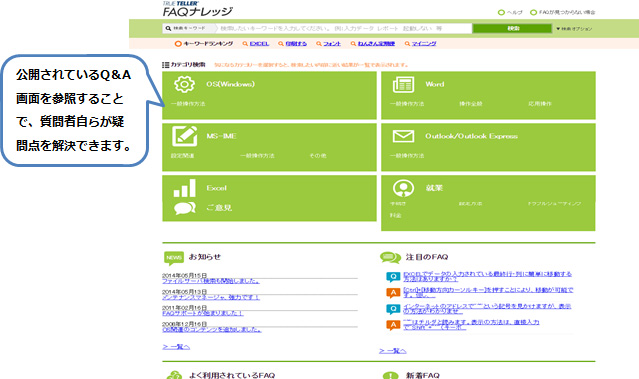The width and height of the screenshot is (639, 379).
Task: Open 一般操作方法 under Outlook/Outlook Express
Action: tap(407, 156)
